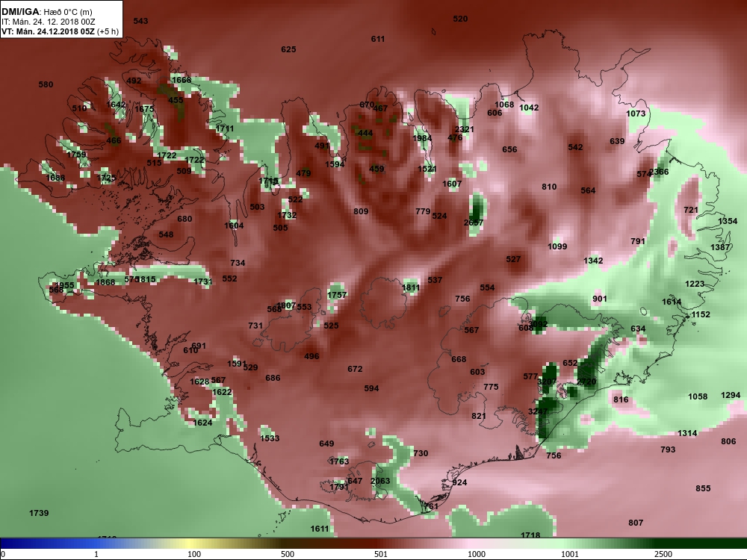Click the map value '1688'
The image size is (747, 560).
tap(56, 178)
